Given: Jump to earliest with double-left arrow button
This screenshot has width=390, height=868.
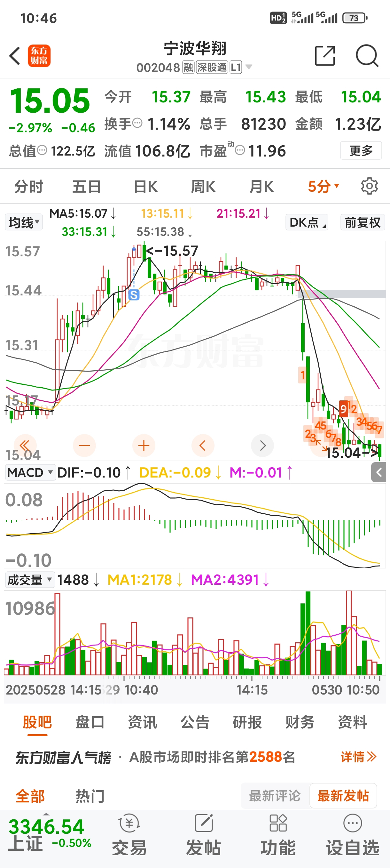Looking at the screenshot, I should [25, 446].
